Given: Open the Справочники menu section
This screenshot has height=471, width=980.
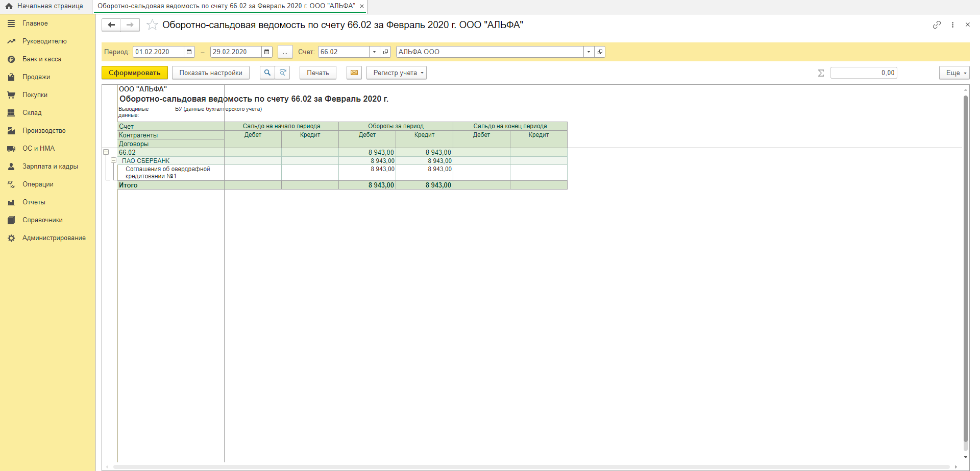Looking at the screenshot, I should point(42,220).
